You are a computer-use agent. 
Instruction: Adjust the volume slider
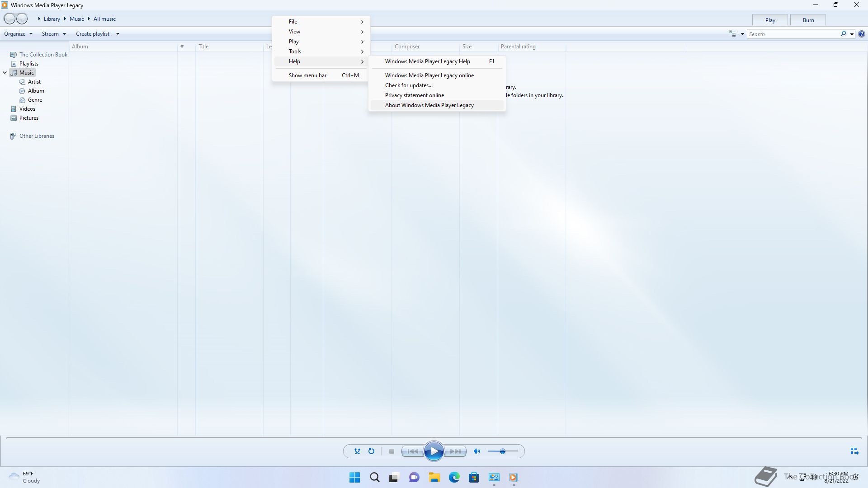[x=502, y=451]
